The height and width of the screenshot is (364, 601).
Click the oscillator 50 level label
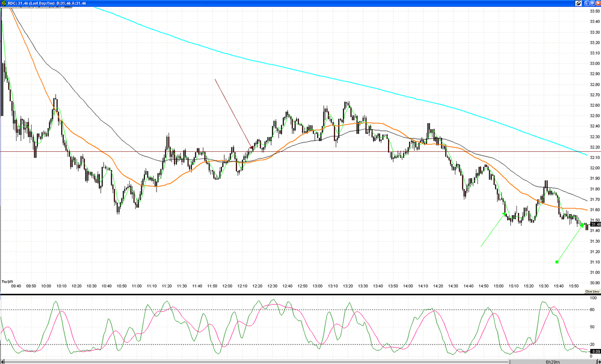[592, 327]
